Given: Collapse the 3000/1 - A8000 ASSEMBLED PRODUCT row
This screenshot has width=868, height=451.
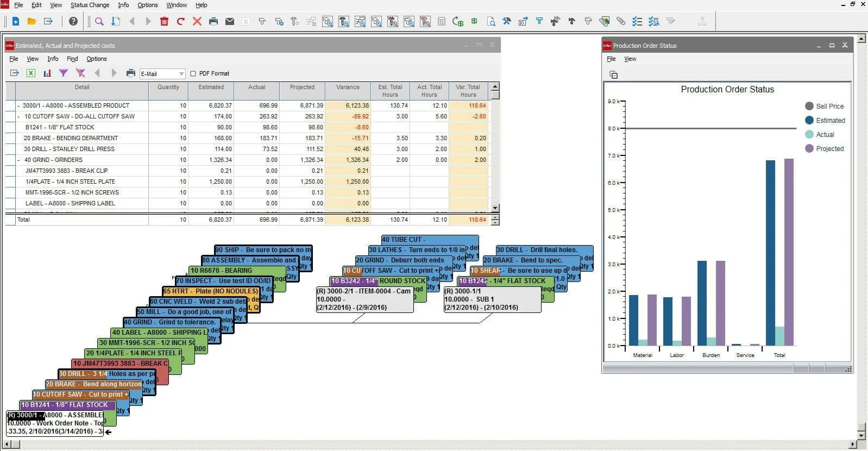Looking at the screenshot, I should click(x=18, y=106).
